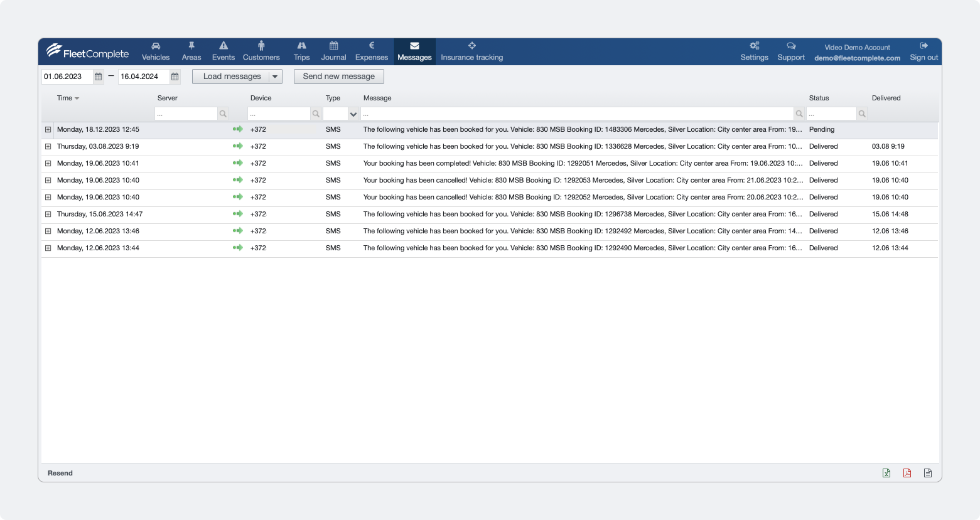This screenshot has width=980, height=520.
Task: Select the Messages tab
Action: pyautogui.click(x=414, y=51)
